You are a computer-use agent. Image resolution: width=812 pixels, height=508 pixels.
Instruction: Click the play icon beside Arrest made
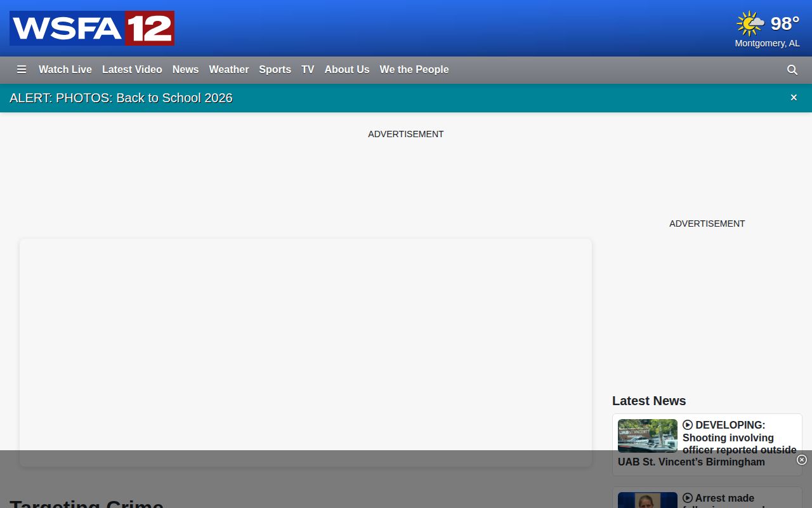[x=688, y=498]
